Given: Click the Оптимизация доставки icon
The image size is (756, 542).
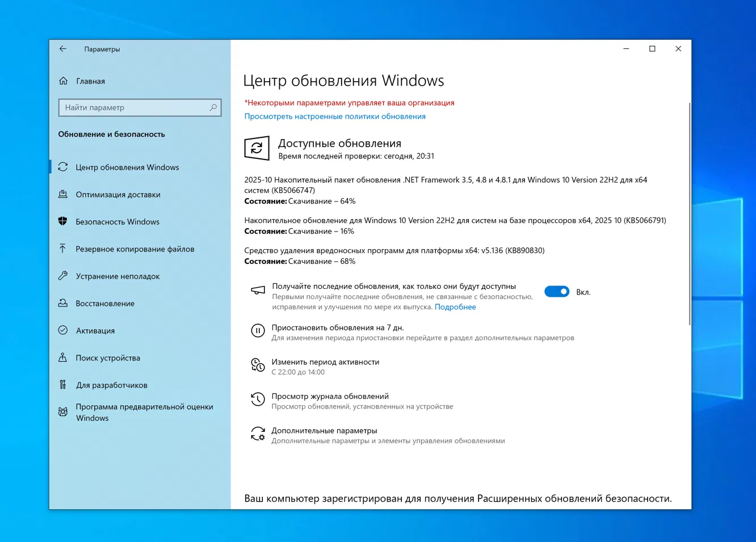Looking at the screenshot, I should click(x=63, y=195).
